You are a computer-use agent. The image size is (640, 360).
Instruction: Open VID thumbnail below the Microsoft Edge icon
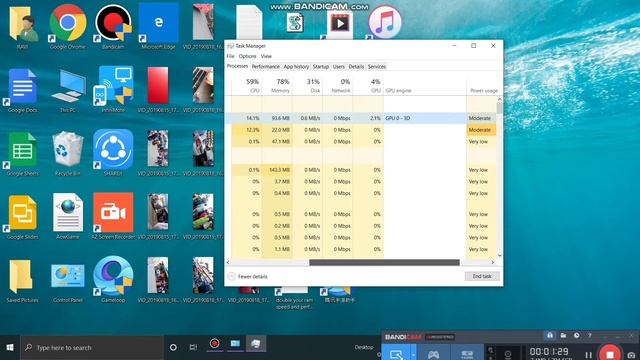tap(158, 89)
